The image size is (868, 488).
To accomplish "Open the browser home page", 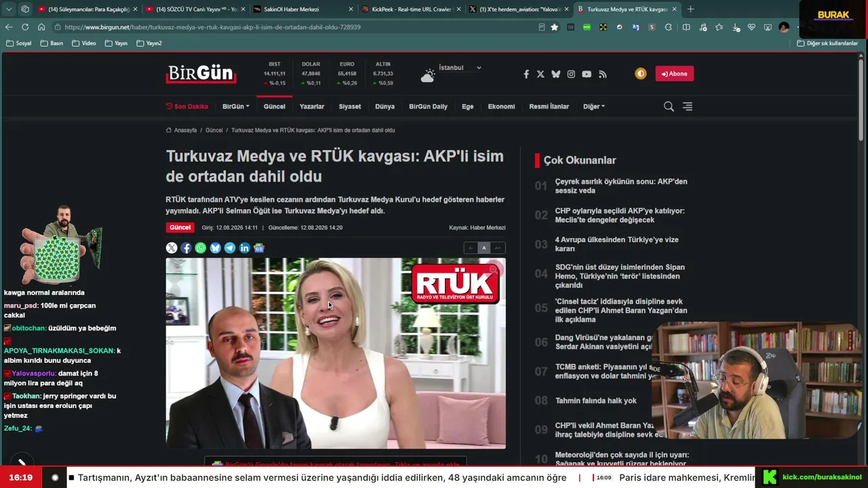I will (41, 27).
